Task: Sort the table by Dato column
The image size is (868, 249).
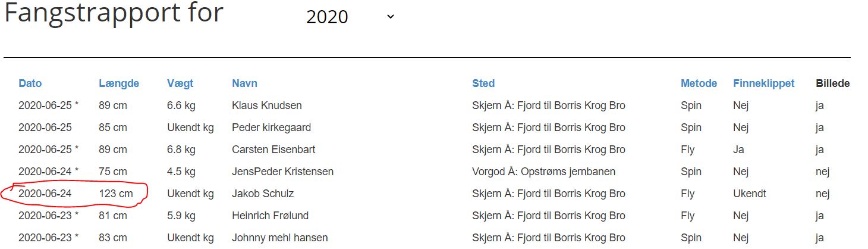Action: [30, 83]
